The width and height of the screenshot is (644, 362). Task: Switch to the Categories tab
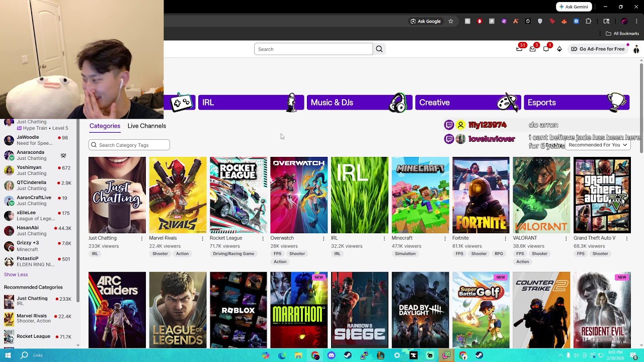pyautogui.click(x=105, y=126)
